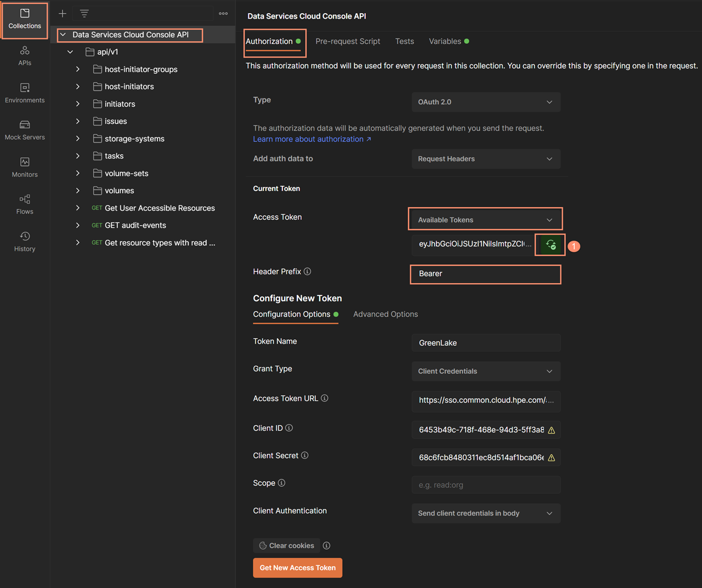Select Get User Accessible Resources request
702x588 pixels.
point(154,208)
